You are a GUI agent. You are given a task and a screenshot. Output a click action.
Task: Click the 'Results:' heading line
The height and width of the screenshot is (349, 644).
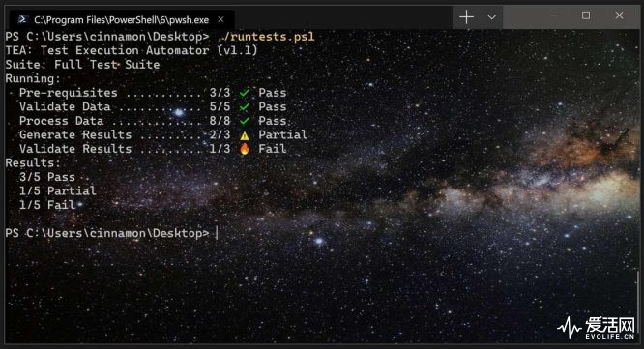coord(33,163)
